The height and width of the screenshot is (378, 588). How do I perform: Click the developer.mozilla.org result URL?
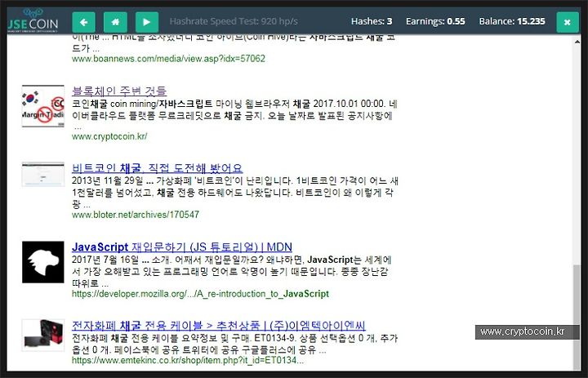[x=200, y=294]
